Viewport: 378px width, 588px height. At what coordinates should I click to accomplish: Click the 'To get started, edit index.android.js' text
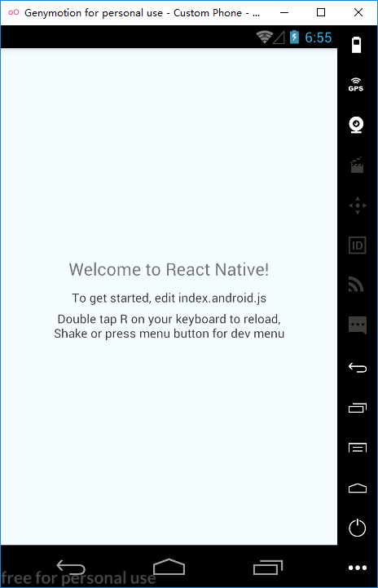tap(169, 298)
